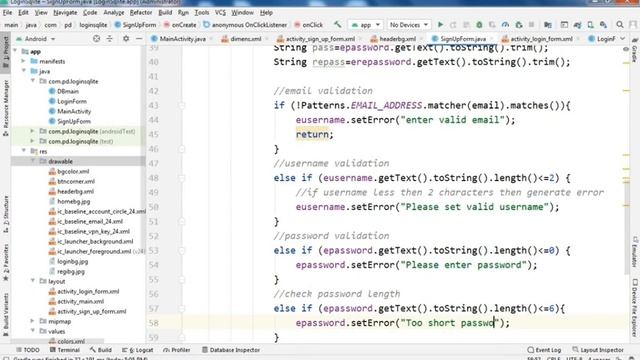Open the Refactor menu
The image size is (640, 360).
pyautogui.click(x=141, y=13)
